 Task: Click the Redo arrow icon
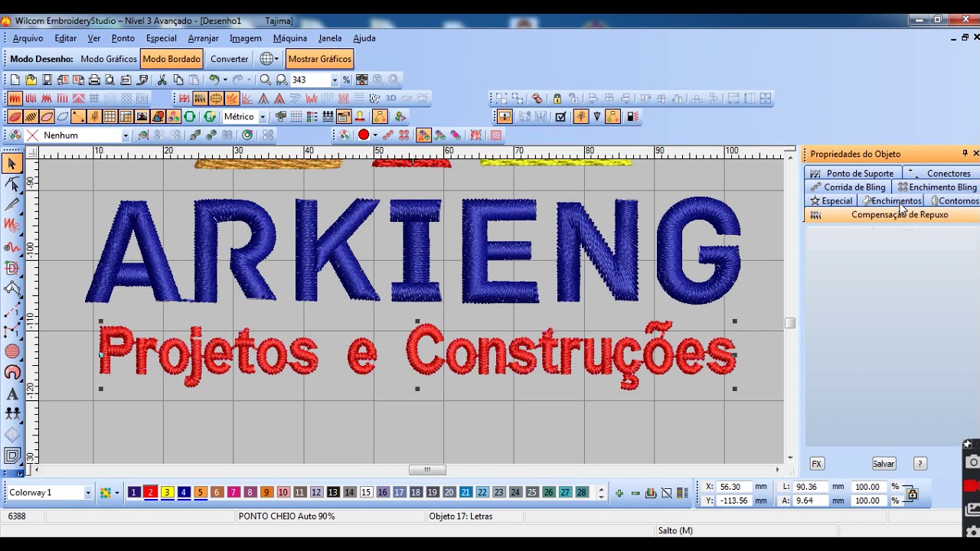(238, 80)
